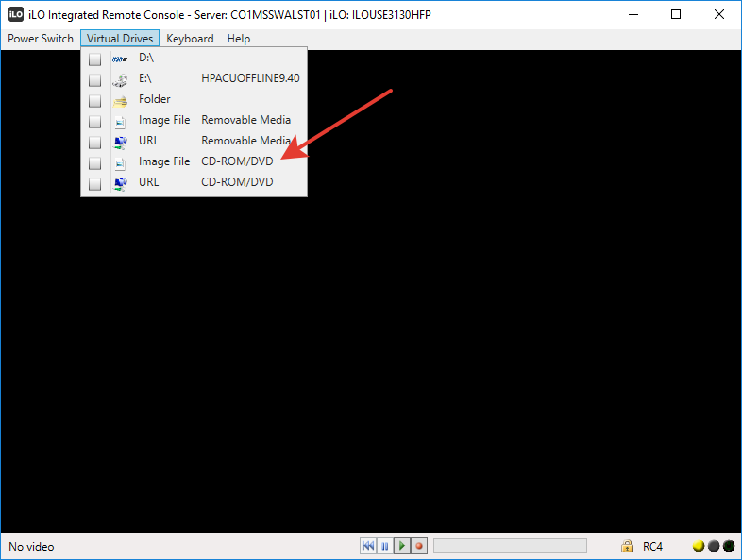Open the Help menu
742x560 pixels.
(x=239, y=39)
